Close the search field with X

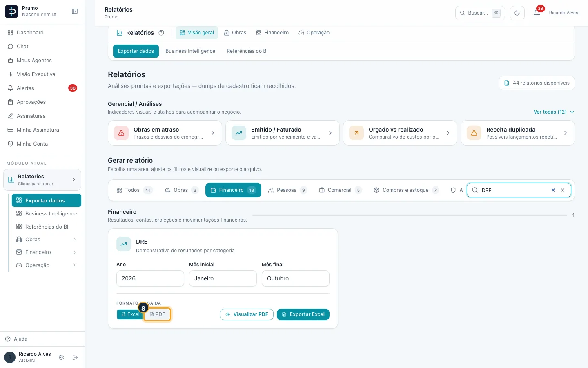coord(563,190)
